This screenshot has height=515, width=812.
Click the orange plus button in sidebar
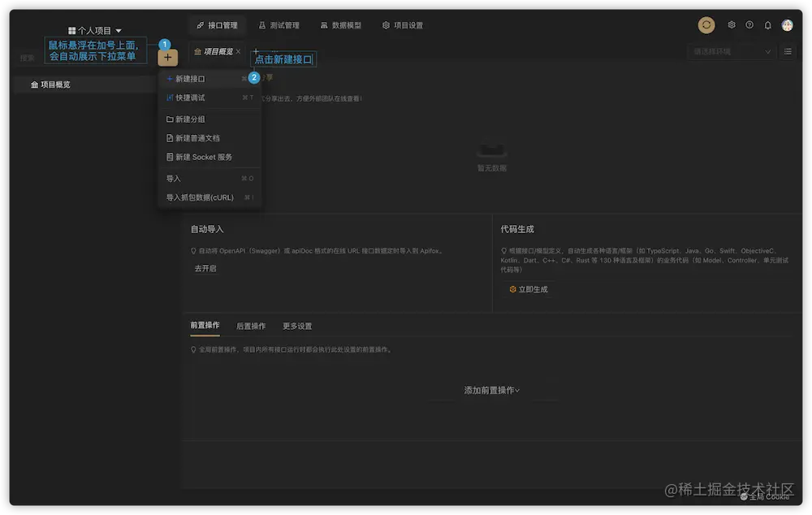coord(167,57)
